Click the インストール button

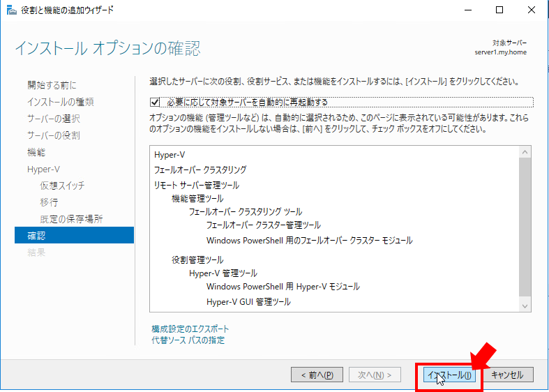(x=449, y=375)
